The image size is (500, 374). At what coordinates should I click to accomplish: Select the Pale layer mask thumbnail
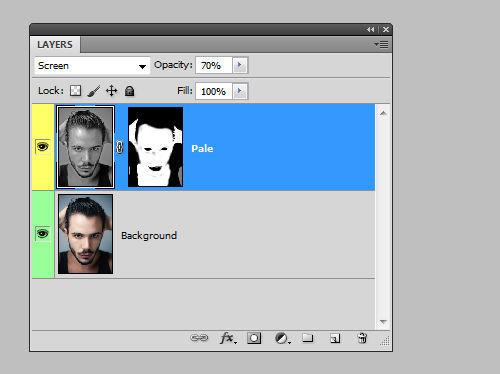point(155,147)
